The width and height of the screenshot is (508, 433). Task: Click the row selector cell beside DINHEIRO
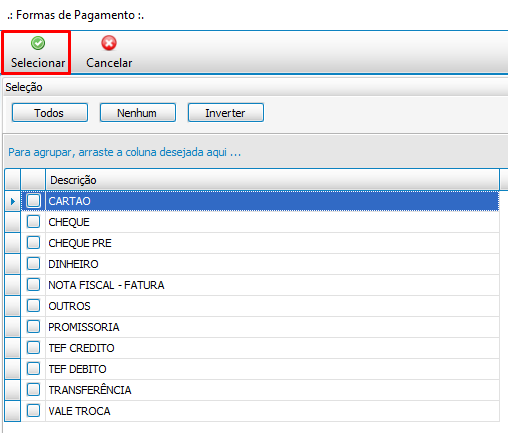13,264
